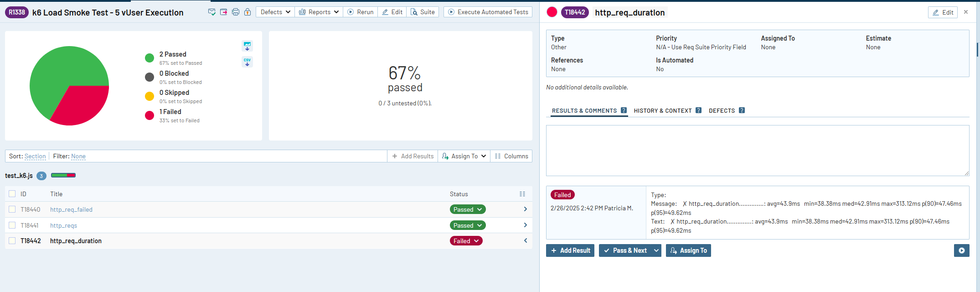The width and height of the screenshot is (980, 292).
Task: Open the Defects dropdown menu
Action: click(275, 12)
